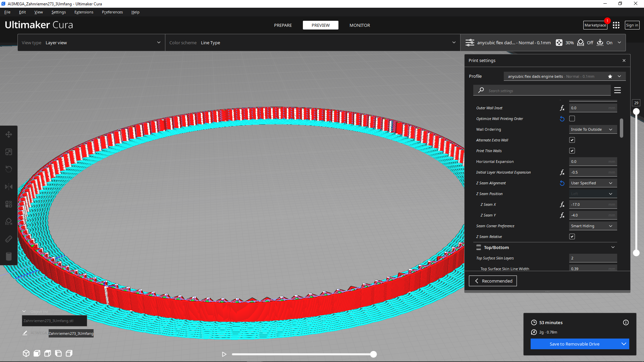Open Seam Corner Preference dropdown
The height and width of the screenshot is (362, 644).
click(593, 226)
